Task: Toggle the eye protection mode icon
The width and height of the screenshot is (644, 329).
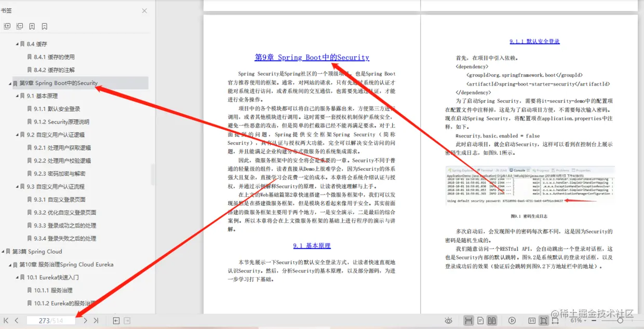Action: [x=449, y=321]
